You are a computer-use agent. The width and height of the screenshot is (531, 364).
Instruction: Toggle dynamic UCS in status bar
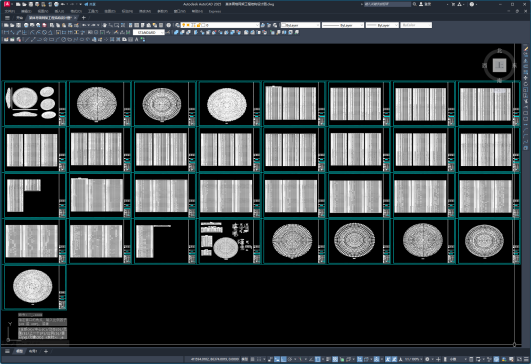[x=359, y=359]
